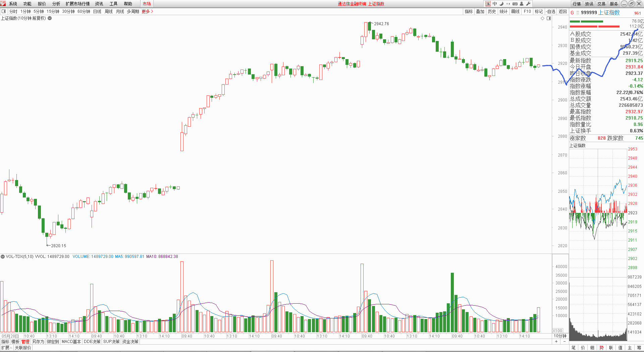Click the zoom-out minus button below the chart

tap(565, 342)
